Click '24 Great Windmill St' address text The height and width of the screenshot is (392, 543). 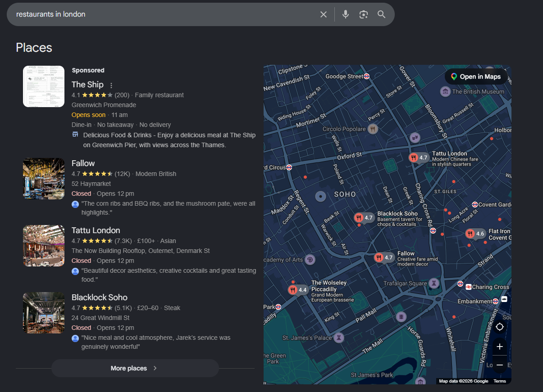pos(100,318)
